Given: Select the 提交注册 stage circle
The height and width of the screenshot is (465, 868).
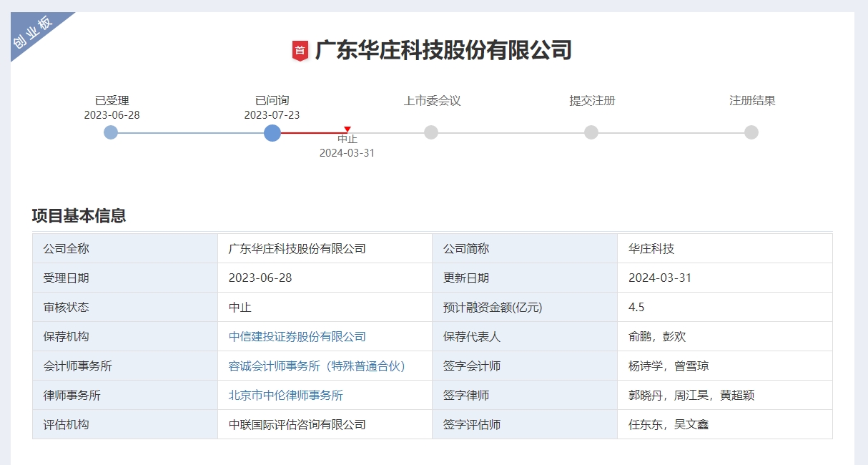Looking at the screenshot, I should click(591, 132).
